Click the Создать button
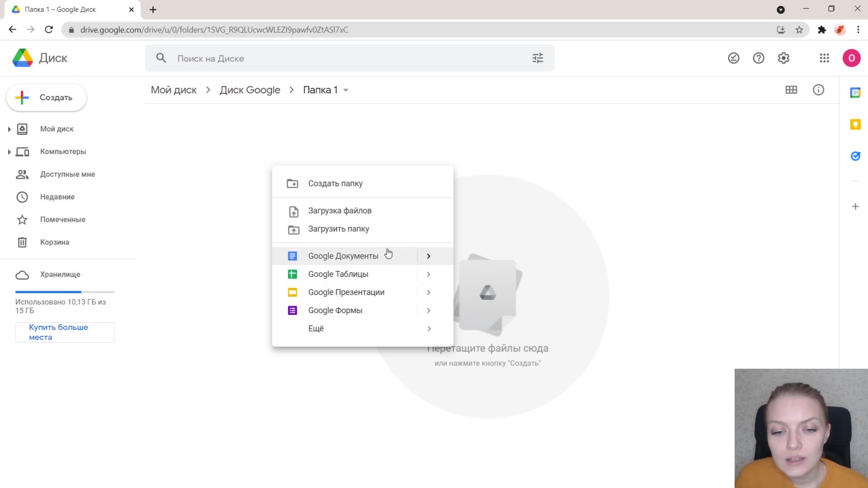 click(47, 98)
